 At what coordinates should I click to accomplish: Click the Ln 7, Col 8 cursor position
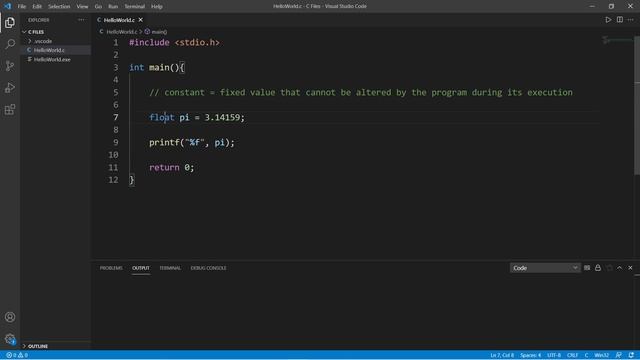(x=502, y=355)
